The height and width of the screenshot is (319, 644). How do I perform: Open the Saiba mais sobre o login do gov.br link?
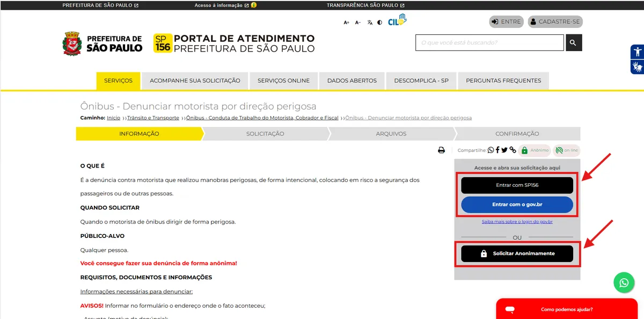(x=517, y=222)
